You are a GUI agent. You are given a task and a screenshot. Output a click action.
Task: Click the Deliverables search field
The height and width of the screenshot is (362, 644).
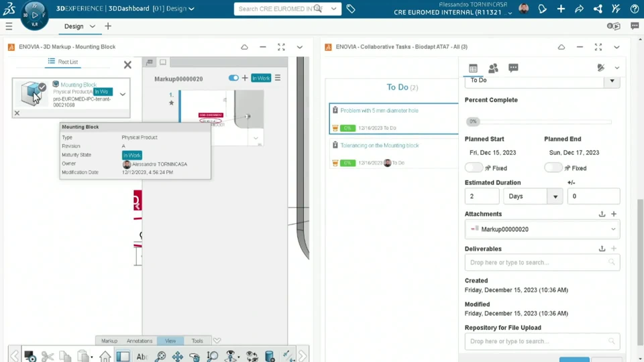542,262
